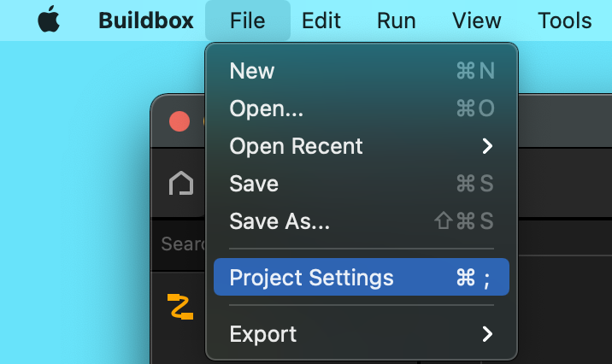
Task: Click the home icon in Buildbox window
Action: [x=181, y=183]
